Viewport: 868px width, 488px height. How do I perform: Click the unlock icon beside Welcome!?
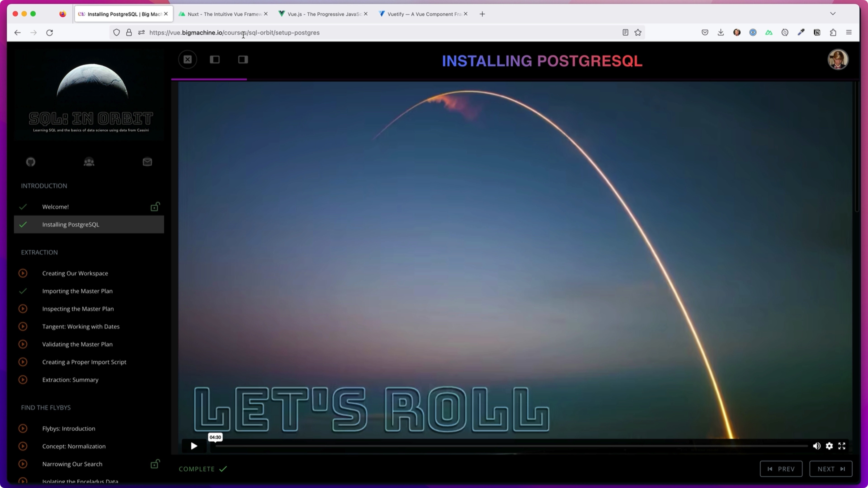point(155,206)
